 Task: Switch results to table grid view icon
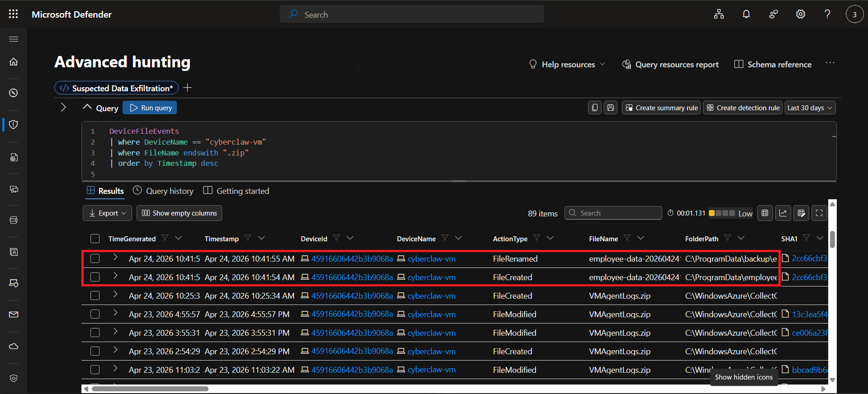pos(765,213)
